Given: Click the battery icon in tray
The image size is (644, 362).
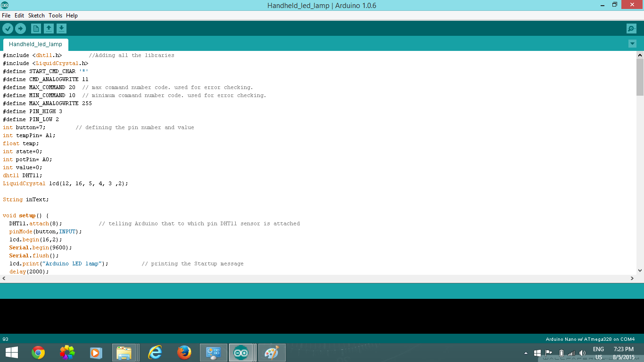Looking at the screenshot, I should point(561,353).
